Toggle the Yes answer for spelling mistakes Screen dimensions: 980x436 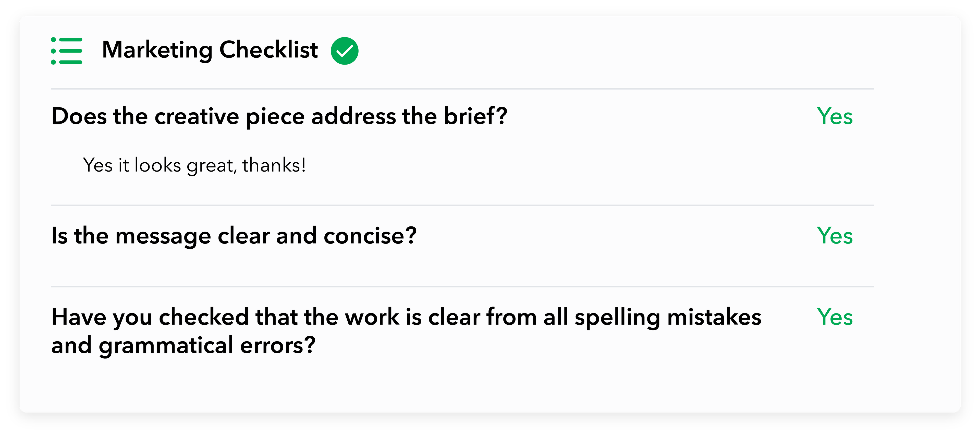point(835,317)
